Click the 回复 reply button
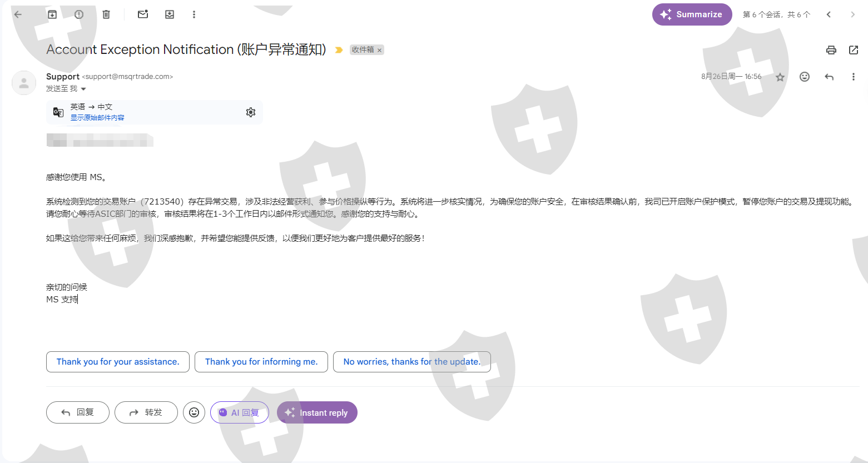 (x=78, y=412)
